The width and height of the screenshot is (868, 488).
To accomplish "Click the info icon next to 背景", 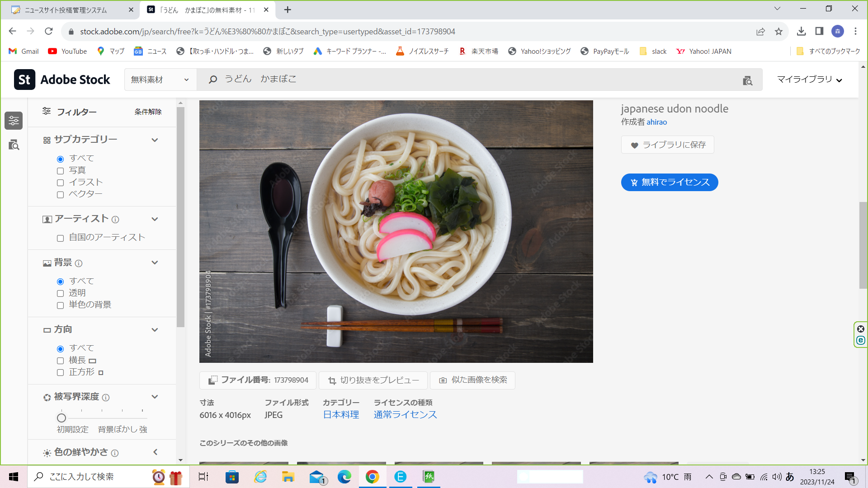I will 79,263.
